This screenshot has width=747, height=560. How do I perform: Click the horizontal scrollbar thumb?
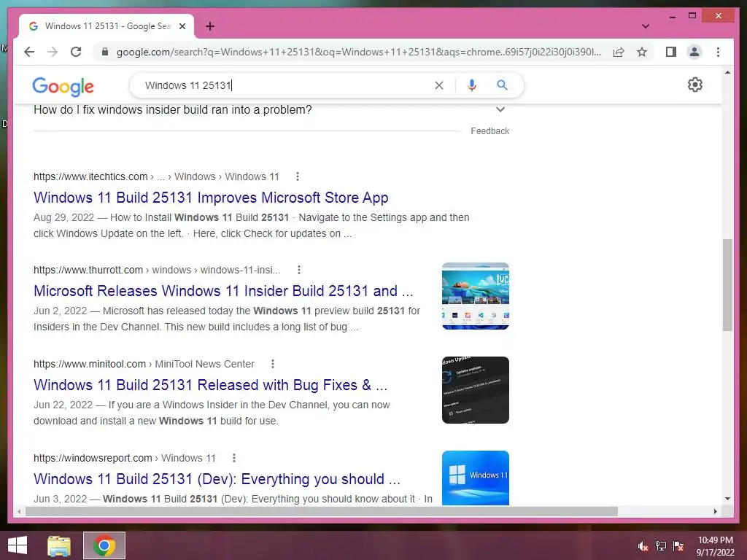322,511
